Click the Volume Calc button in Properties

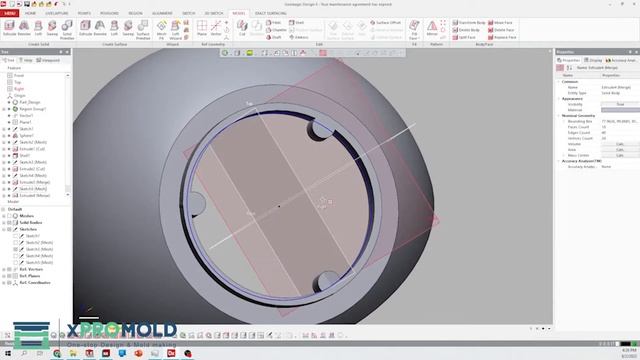(620, 144)
